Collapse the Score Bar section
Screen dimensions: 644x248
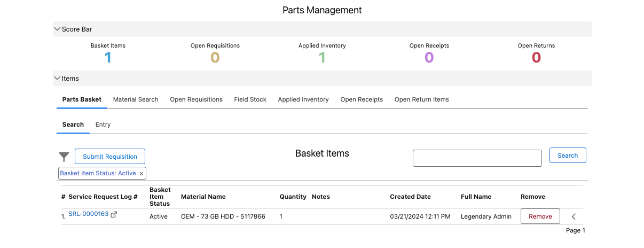point(57,29)
